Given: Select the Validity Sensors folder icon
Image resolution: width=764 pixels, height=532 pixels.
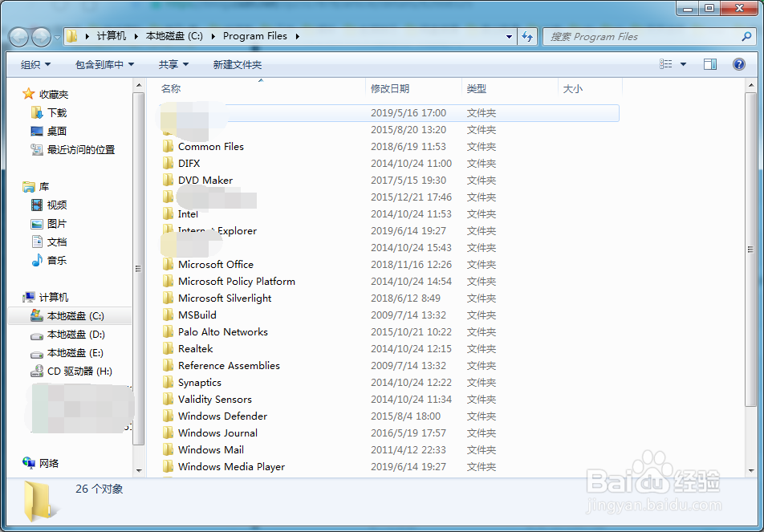Looking at the screenshot, I should (168, 399).
